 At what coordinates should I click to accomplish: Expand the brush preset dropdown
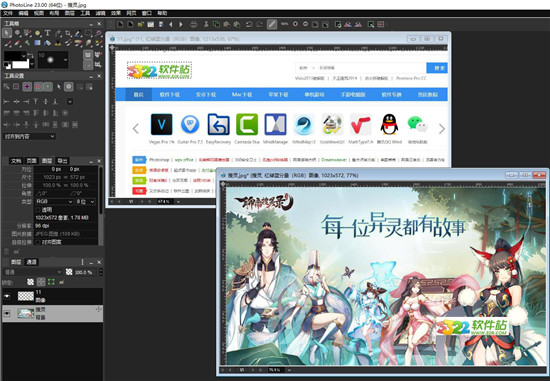pos(65,60)
